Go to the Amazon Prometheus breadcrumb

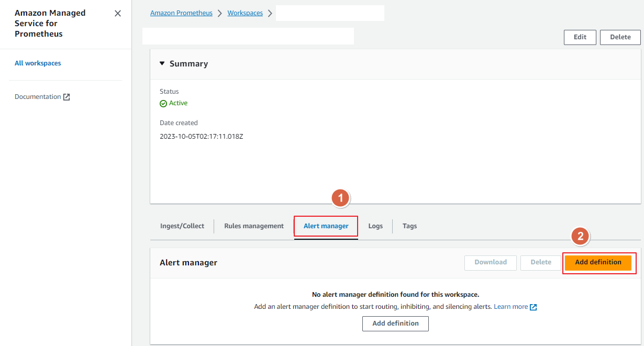click(x=181, y=13)
